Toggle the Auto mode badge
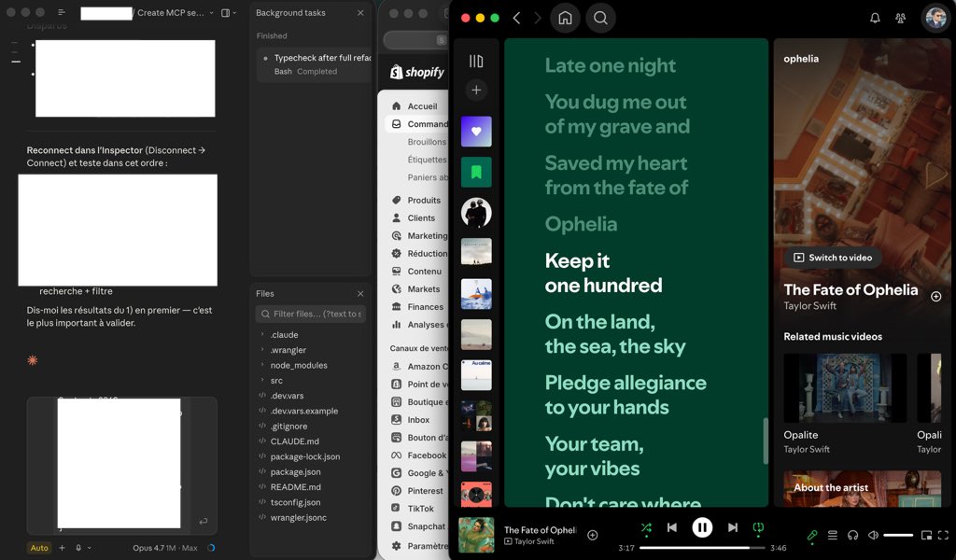Image resolution: width=956 pixels, height=560 pixels. click(x=39, y=548)
